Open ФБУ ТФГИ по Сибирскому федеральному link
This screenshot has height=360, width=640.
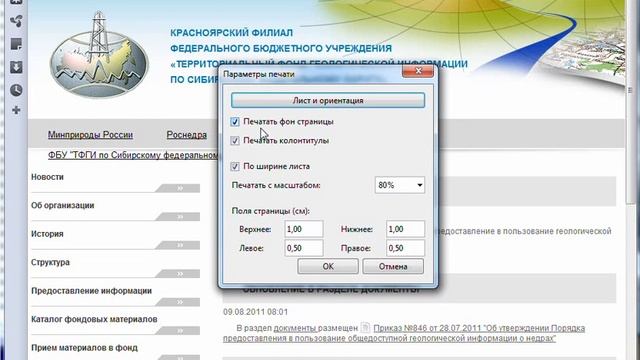coord(133,155)
